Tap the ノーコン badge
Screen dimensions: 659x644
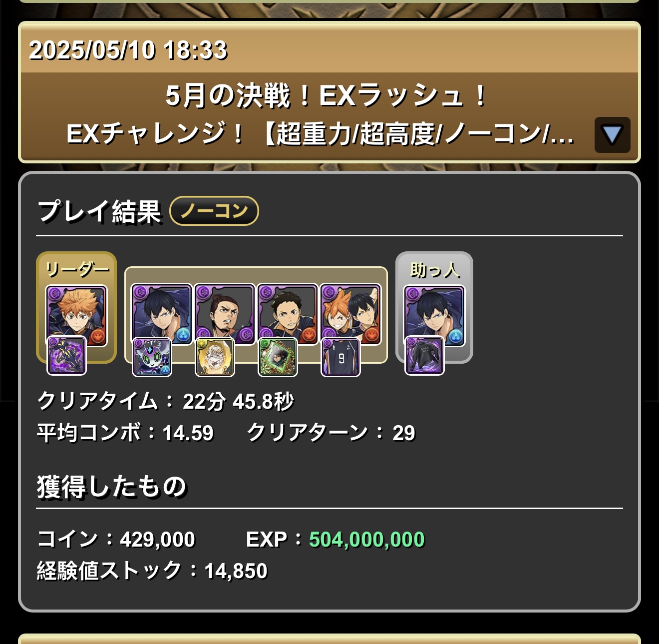pyautogui.click(x=214, y=211)
